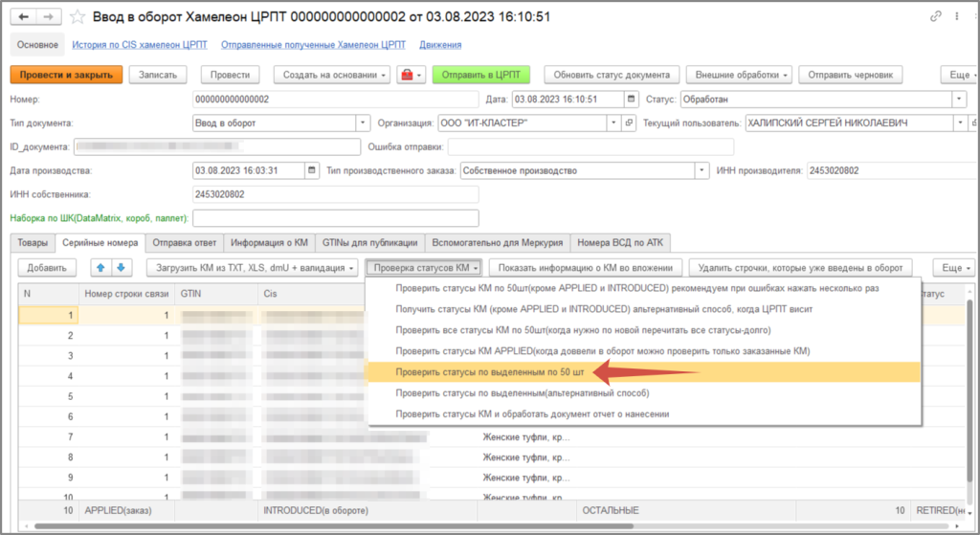The height and width of the screenshot is (535, 980).
Task: Open the red toolbox icon dropdown
Action: tap(411, 75)
